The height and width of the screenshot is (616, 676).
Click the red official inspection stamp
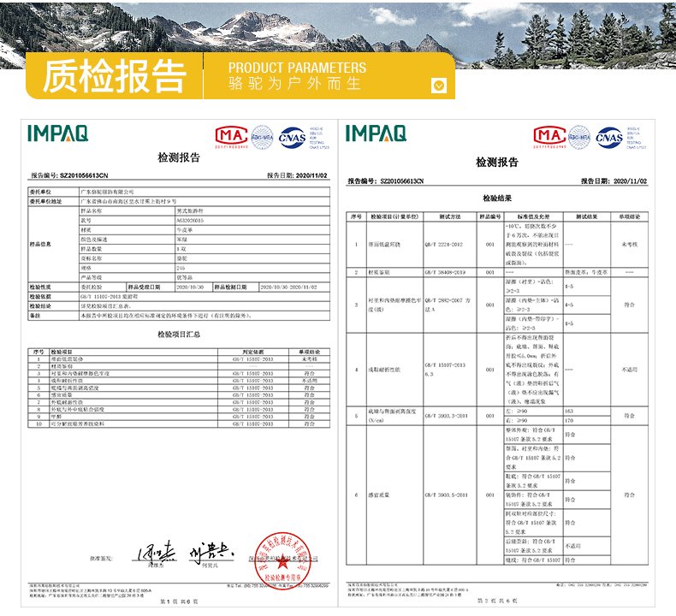[x=282, y=560]
